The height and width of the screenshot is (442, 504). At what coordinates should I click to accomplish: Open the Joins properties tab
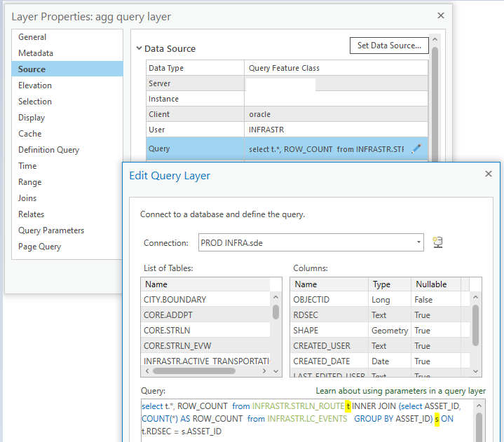coord(27,198)
